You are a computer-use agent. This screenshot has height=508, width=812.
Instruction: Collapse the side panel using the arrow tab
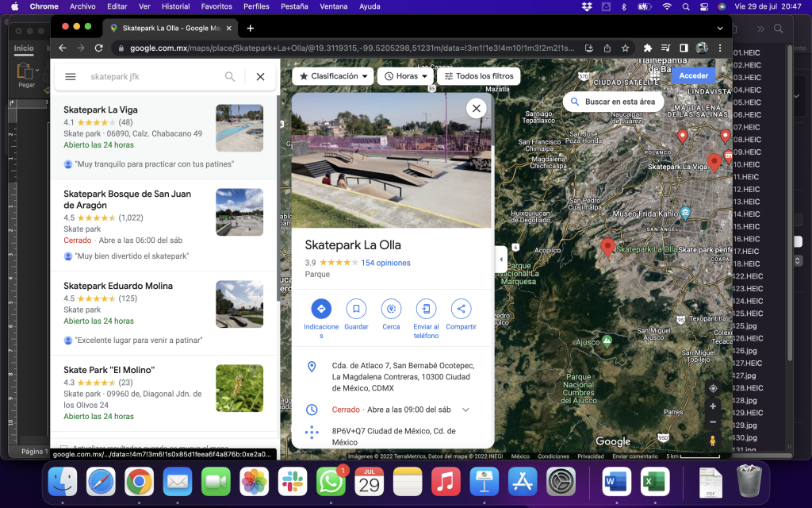tap(500, 259)
